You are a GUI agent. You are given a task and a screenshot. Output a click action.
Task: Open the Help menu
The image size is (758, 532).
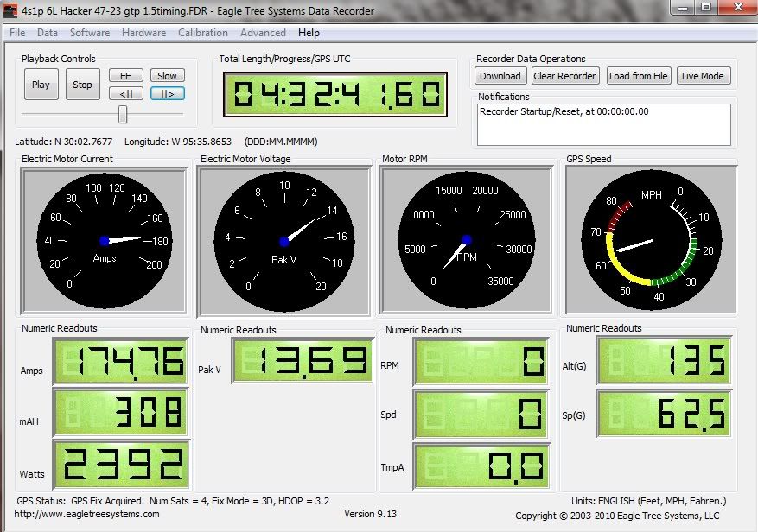click(x=309, y=33)
